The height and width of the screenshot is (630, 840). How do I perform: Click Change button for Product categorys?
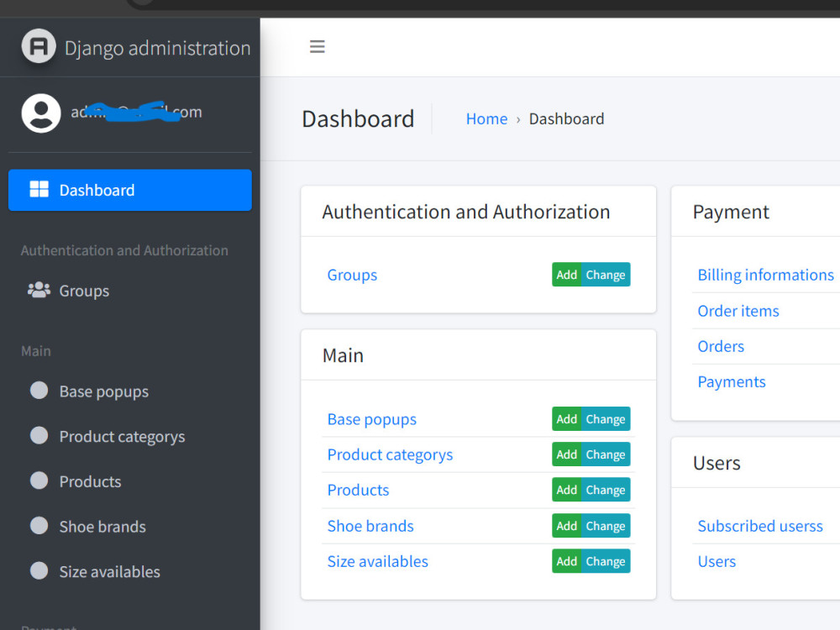[606, 454]
